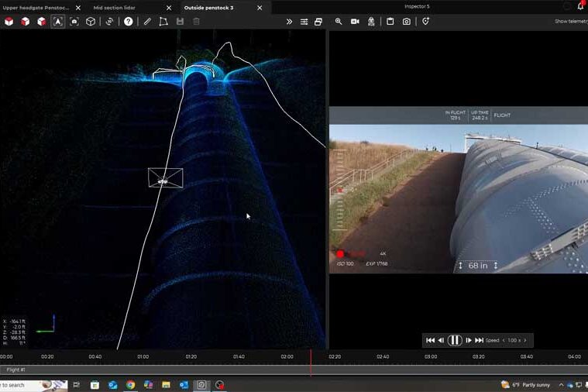This screenshot has height=392, width=588.
Task: Close the Upper headgate Penstock tab
Action: 78,8
